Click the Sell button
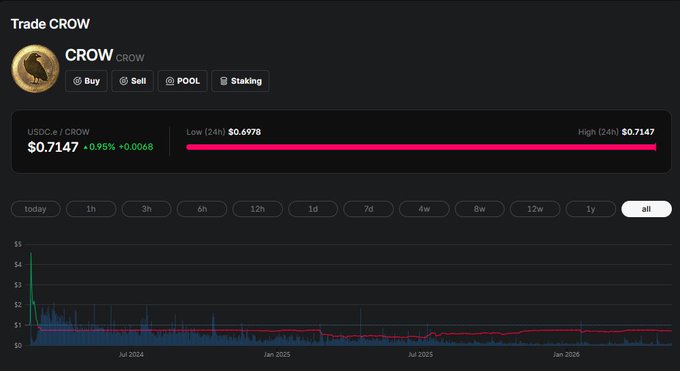This screenshot has height=371, width=680. [133, 81]
